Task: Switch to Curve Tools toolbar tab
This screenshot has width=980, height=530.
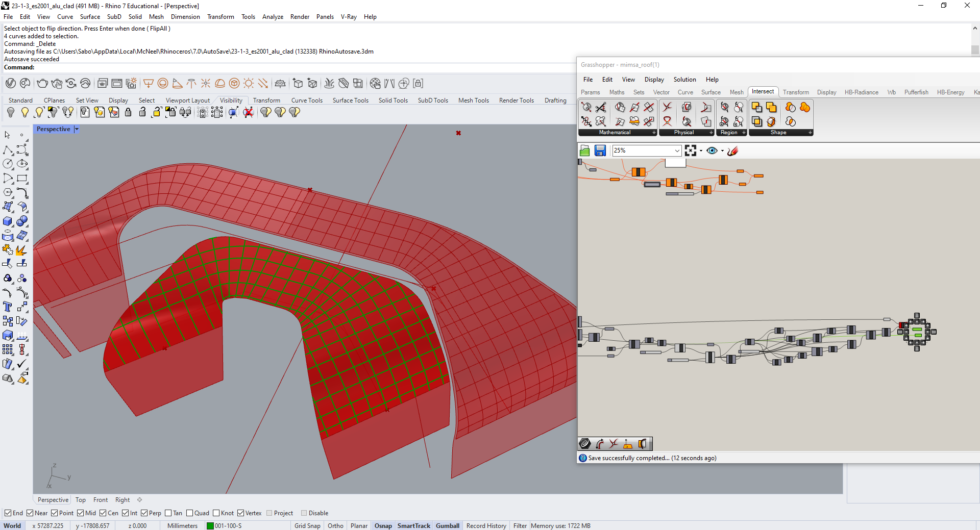Action: point(307,100)
